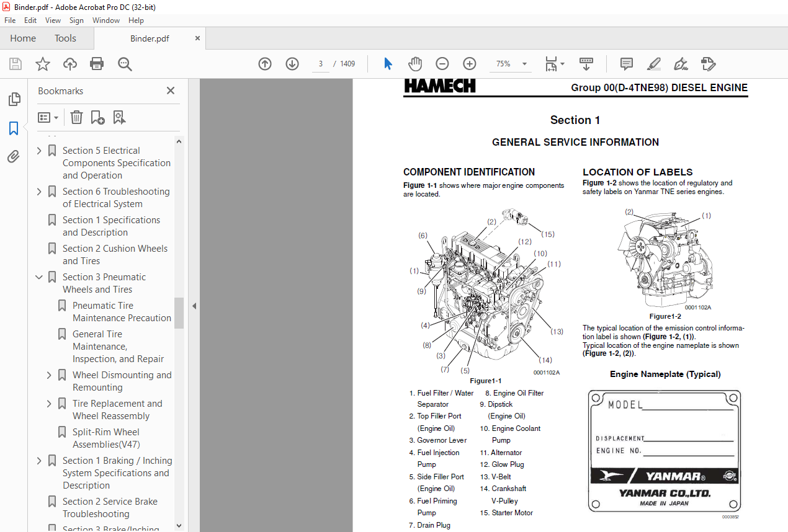Viewport: 788px width, 532px height.
Task: Click the scrolling mode download-style icon
Action: coord(586,64)
